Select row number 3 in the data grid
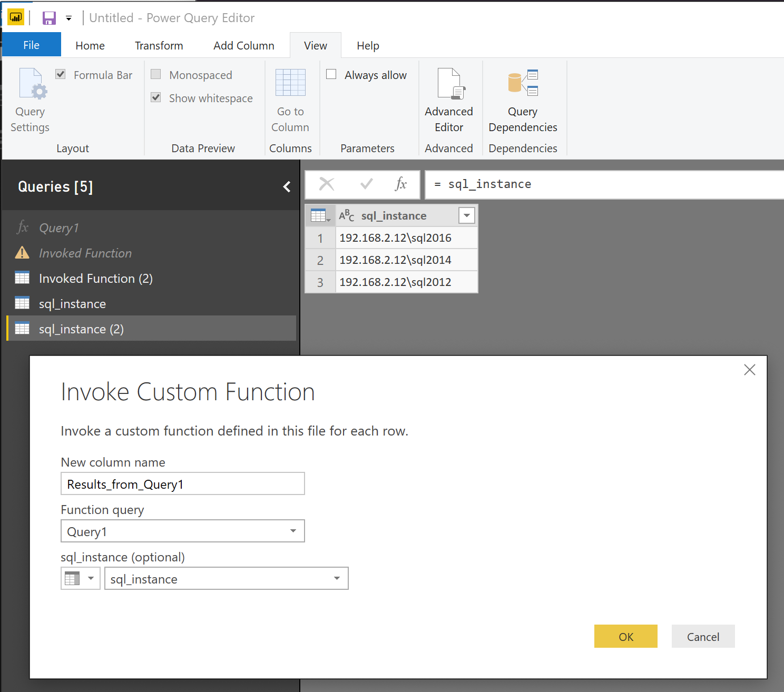Image resolution: width=784 pixels, height=692 pixels. click(320, 283)
